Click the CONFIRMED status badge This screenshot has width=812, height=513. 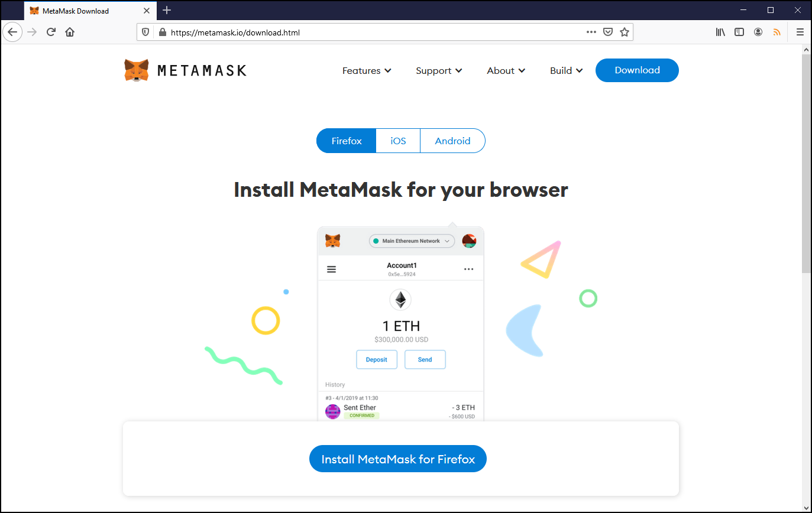coord(361,415)
